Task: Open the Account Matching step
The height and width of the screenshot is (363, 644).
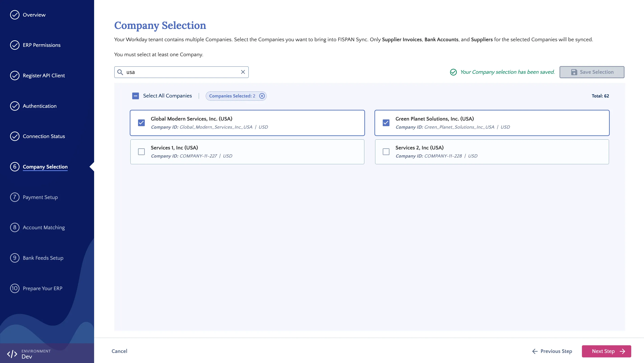Action: click(44, 227)
